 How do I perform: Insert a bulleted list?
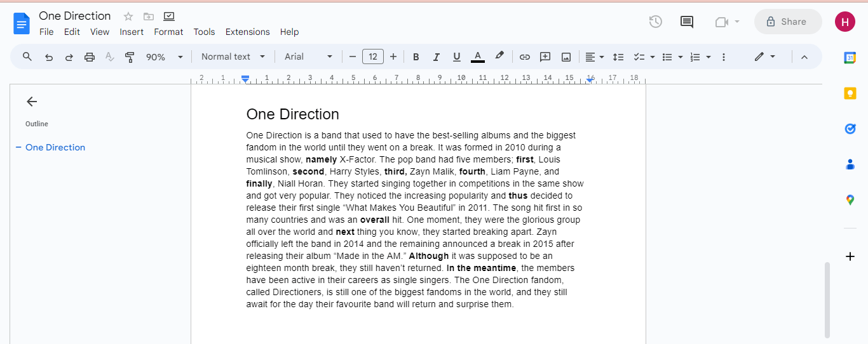coord(667,57)
